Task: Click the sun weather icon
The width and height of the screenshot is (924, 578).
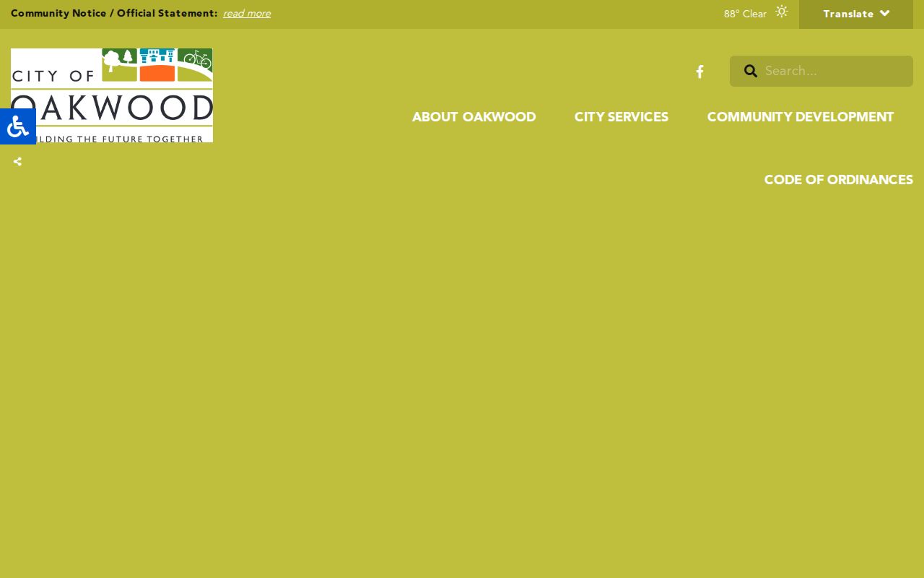Action: (782, 12)
